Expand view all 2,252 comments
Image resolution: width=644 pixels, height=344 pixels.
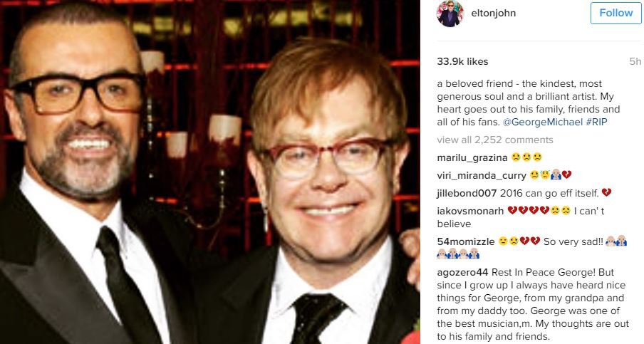495,140
